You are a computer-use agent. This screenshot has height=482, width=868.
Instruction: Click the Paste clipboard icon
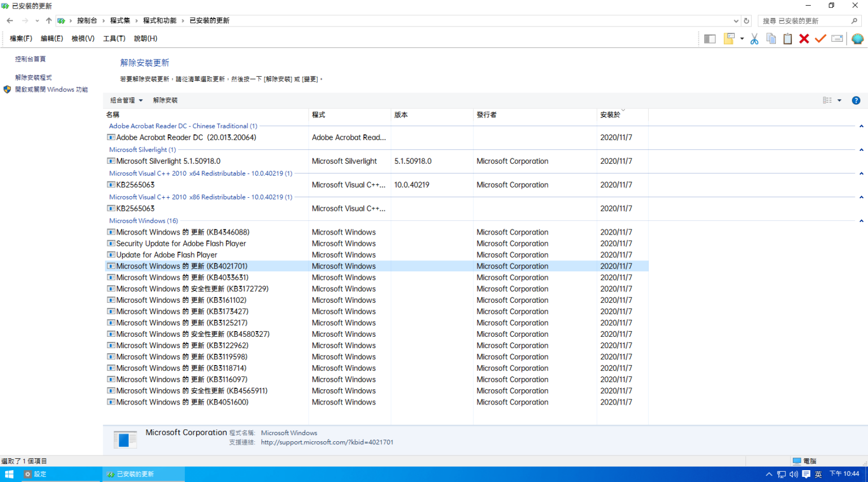pyautogui.click(x=787, y=38)
